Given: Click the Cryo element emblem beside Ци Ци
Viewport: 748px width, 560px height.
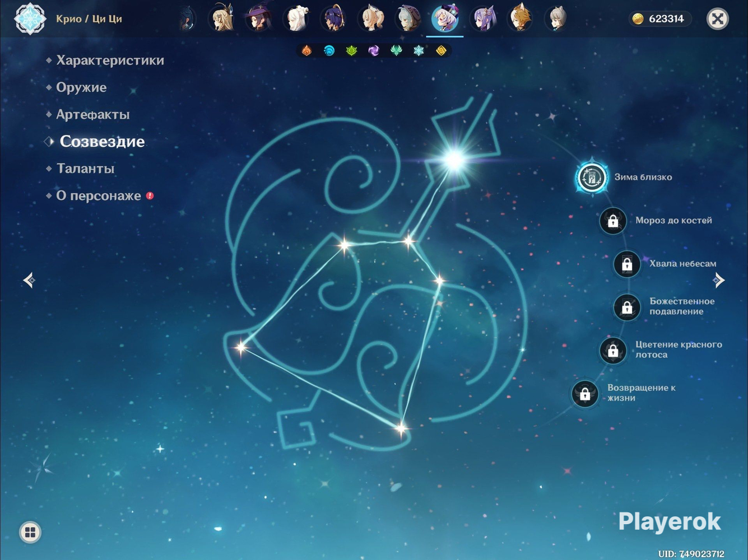Looking at the screenshot, I should (x=30, y=18).
